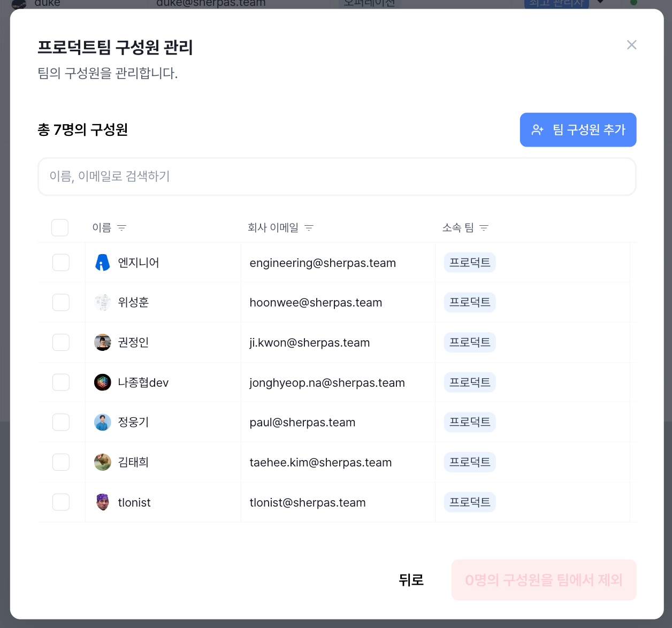Click the 팀에서 제외 remove button
The height and width of the screenshot is (628, 672).
(544, 580)
